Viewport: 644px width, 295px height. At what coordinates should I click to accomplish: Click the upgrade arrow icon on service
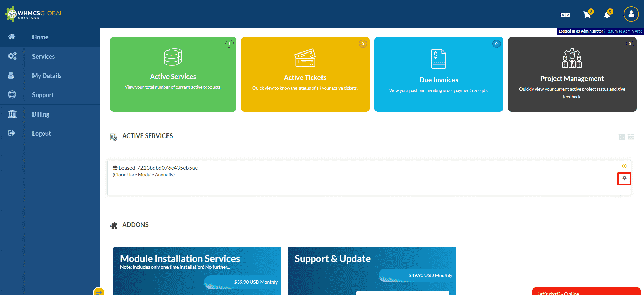624,166
